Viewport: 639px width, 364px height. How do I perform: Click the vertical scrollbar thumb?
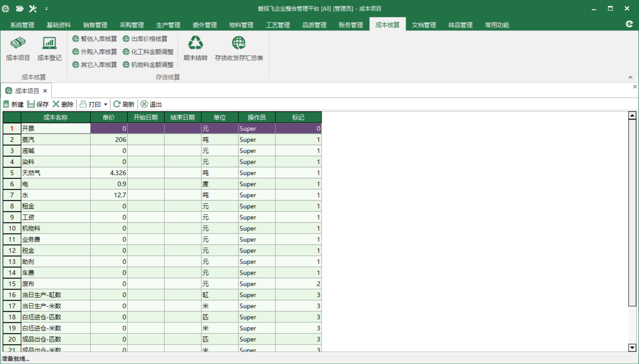click(x=632, y=212)
